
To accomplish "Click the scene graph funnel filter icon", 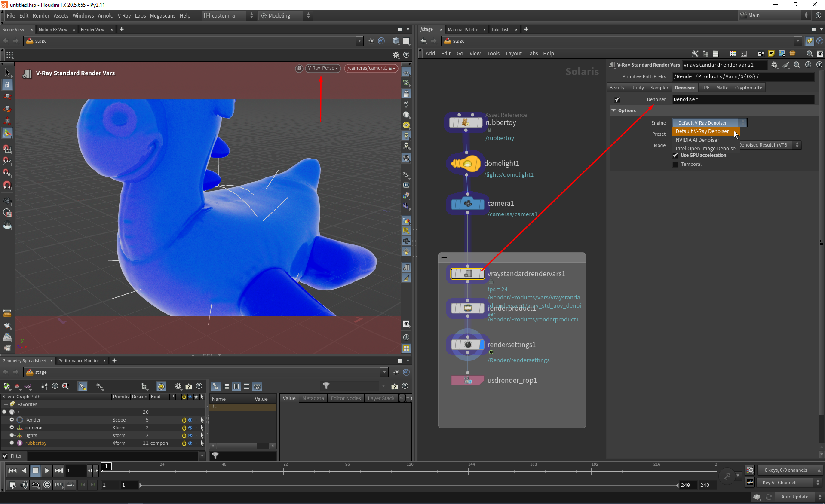I will [x=326, y=386].
